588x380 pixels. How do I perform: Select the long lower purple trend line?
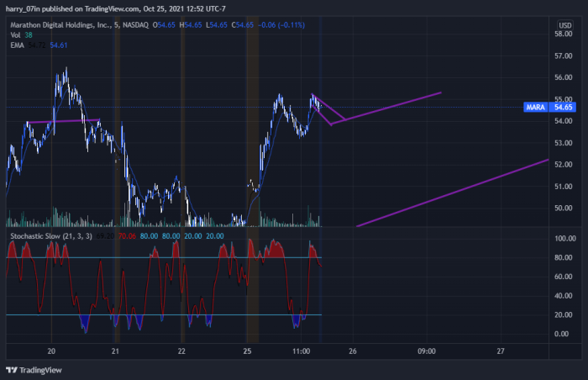(452, 193)
